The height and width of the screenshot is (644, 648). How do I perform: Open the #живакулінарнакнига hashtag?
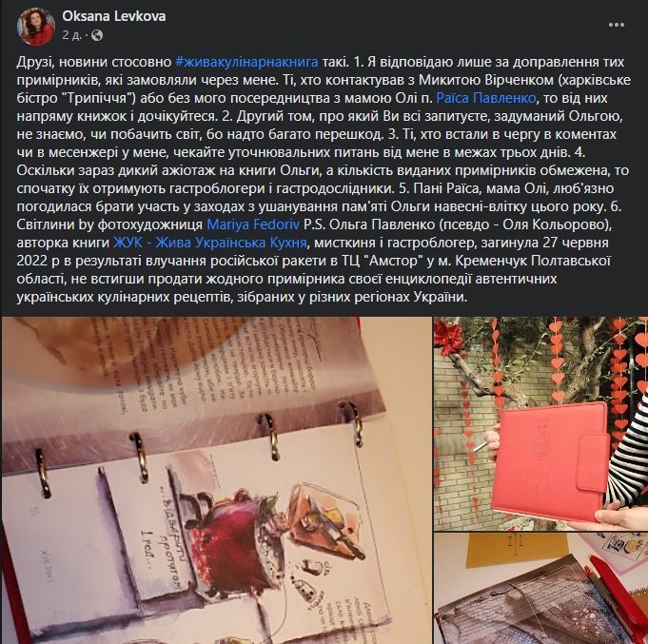click(x=246, y=62)
